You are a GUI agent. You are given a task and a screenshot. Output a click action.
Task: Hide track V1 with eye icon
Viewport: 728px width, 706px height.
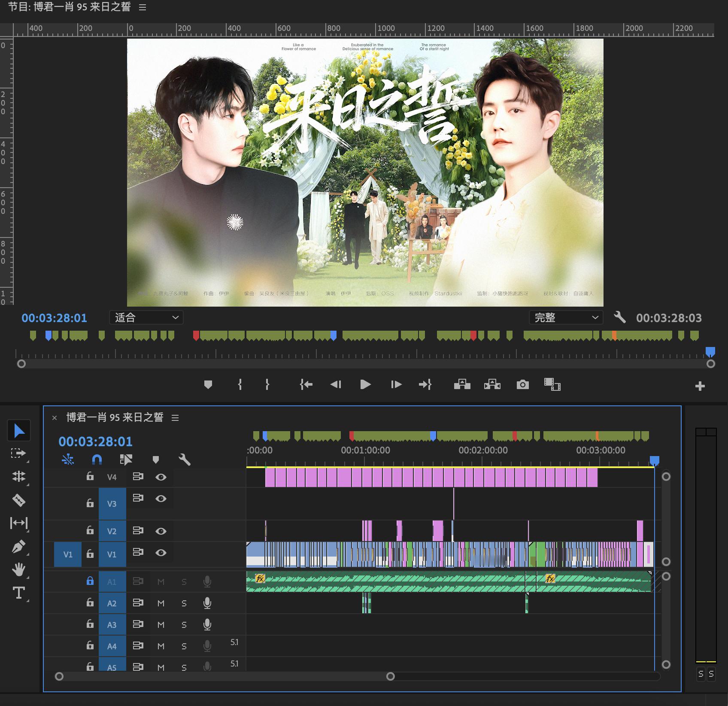coord(161,552)
